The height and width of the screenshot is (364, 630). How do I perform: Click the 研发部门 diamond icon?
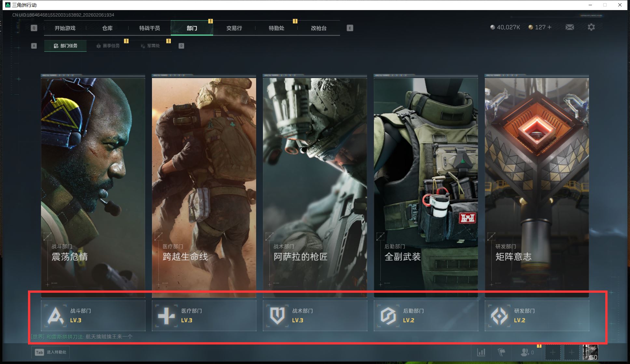499,316
